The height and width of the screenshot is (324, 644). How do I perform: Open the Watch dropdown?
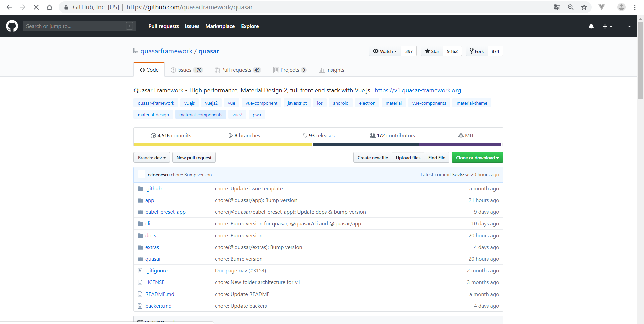tap(385, 51)
